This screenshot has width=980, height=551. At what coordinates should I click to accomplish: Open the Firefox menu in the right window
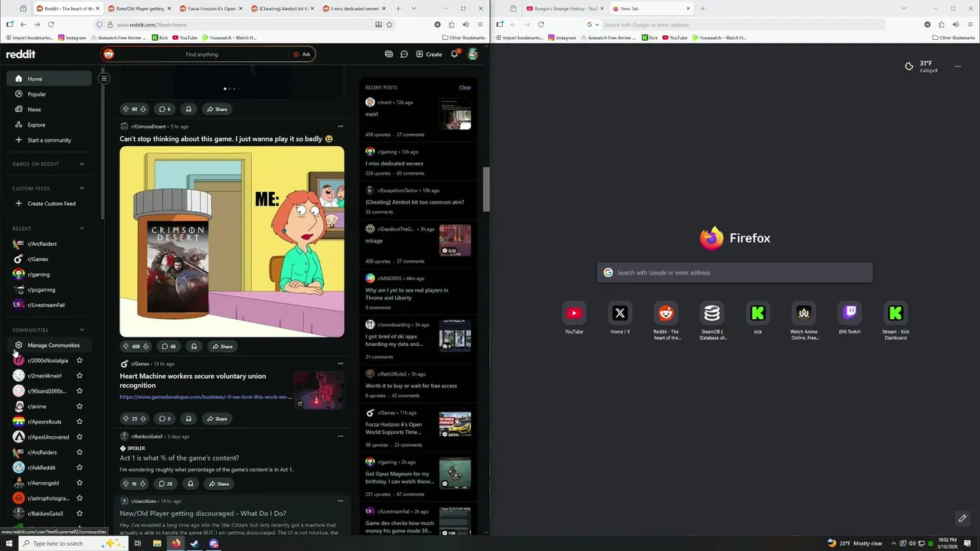point(970,24)
